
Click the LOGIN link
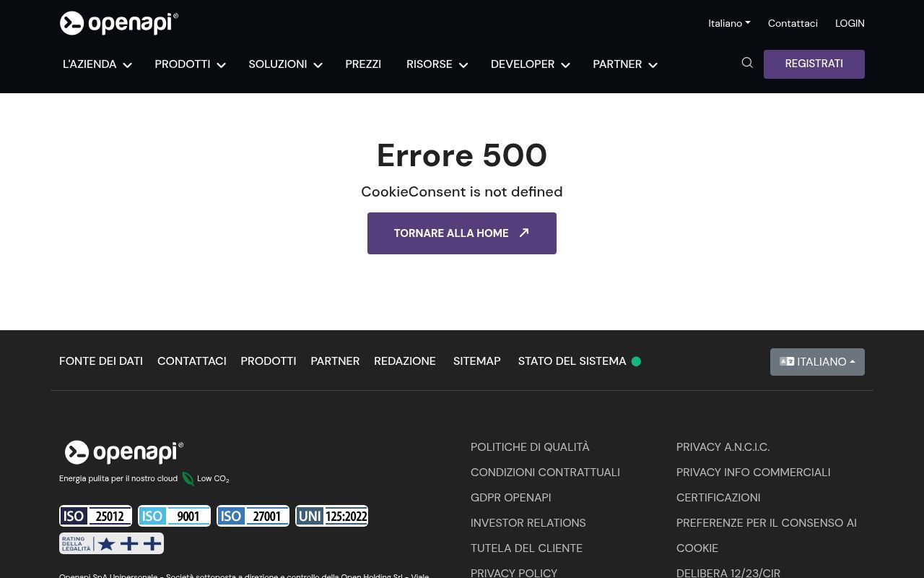point(850,23)
